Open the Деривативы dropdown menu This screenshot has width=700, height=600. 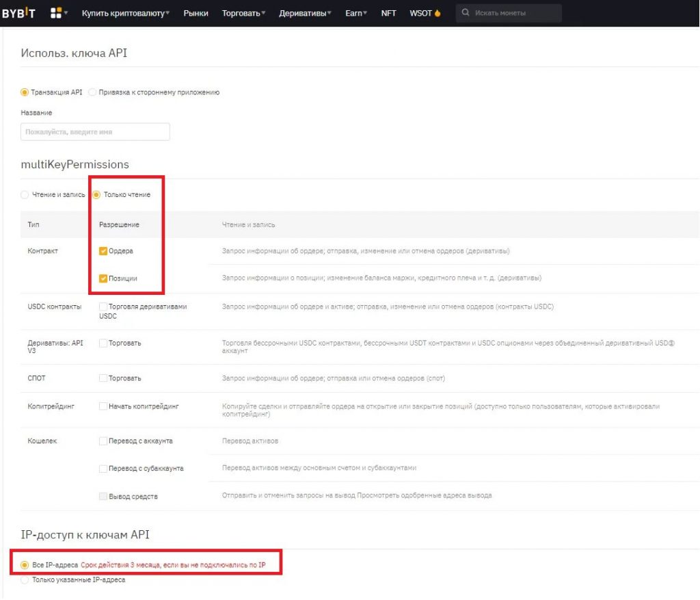click(305, 13)
